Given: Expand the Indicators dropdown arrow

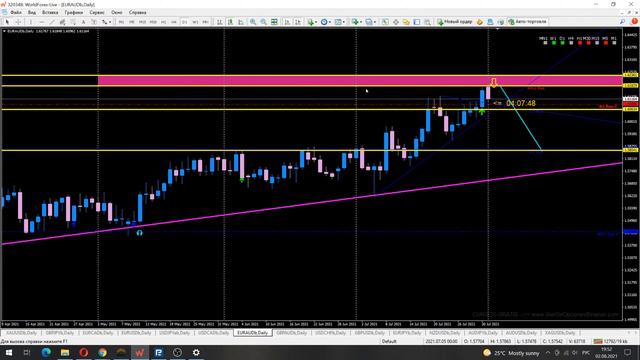Looking at the screenshot, I should coord(316,22).
